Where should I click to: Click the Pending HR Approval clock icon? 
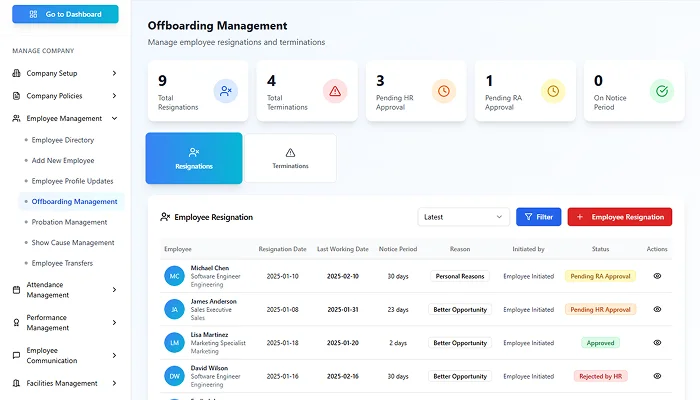tap(444, 91)
